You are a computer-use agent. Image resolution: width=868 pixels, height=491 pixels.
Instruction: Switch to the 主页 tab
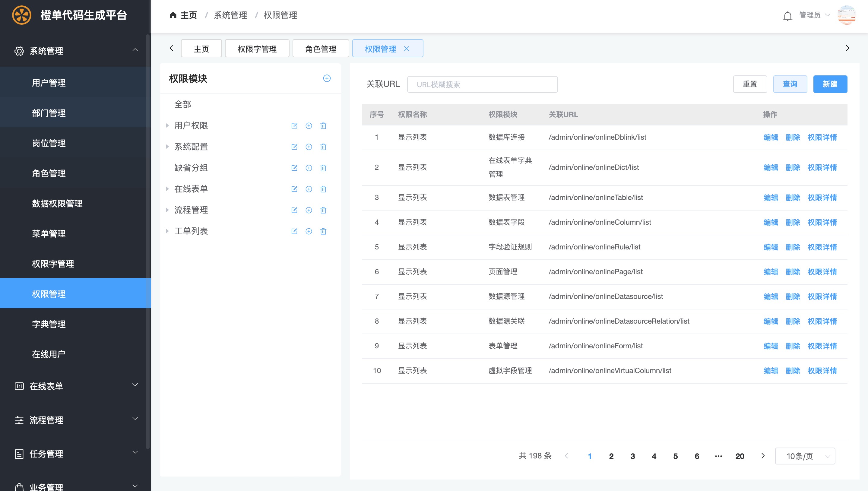pyautogui.click(x=201, y=49)
